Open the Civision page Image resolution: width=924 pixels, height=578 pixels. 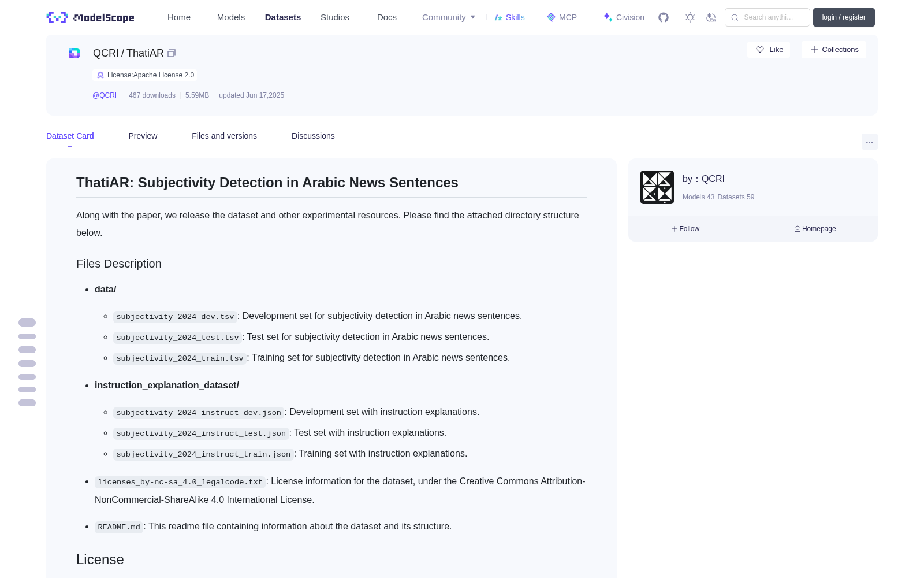(624, 17)
